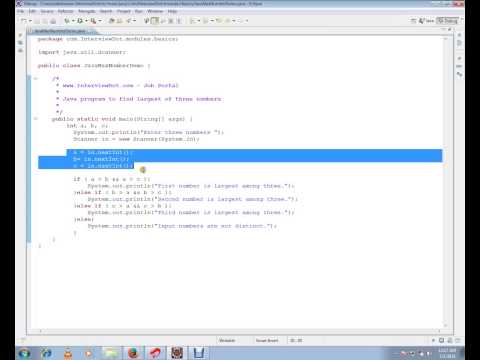Open the Window menu
Image resolution: width=480 pixels, height=360 pixels.
[x=155, y=11]
